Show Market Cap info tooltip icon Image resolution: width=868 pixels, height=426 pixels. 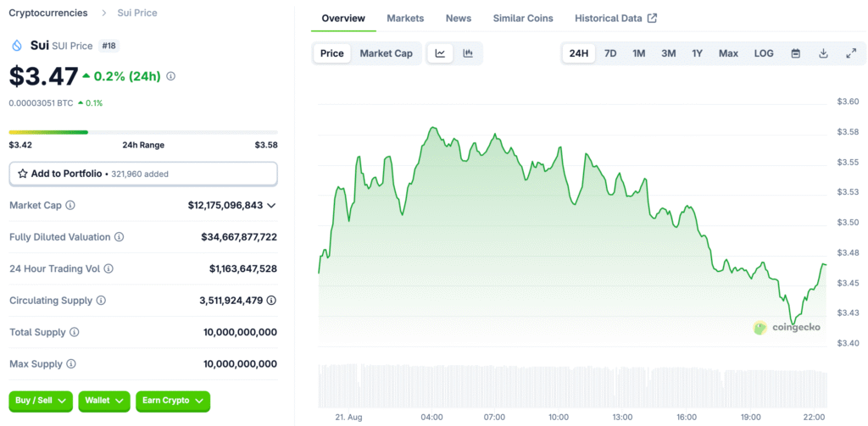point(70,205)
